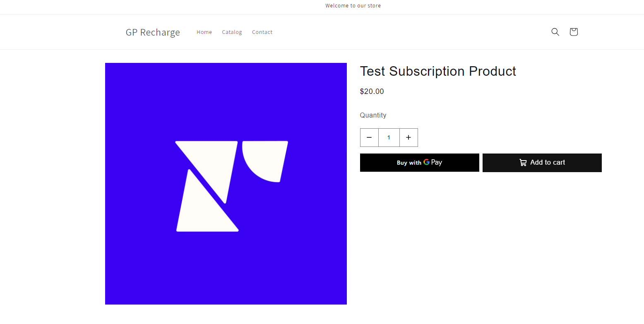The image size is (644, 324).
Task: Click the magnifier icon in the header
Action: [555, 32]
